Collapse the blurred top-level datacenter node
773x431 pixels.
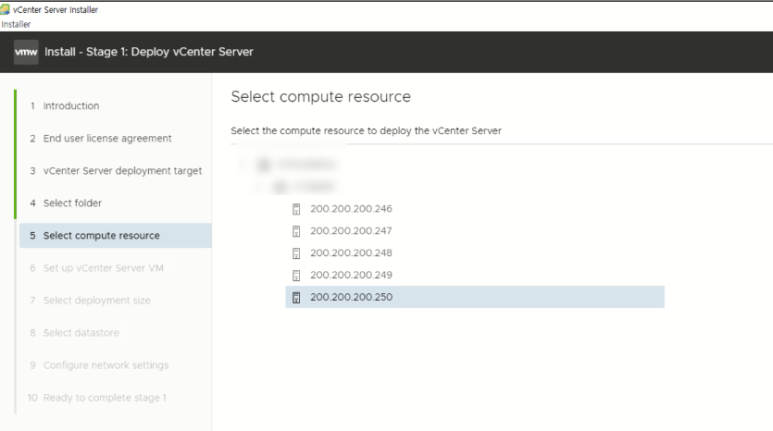point(243,164)
